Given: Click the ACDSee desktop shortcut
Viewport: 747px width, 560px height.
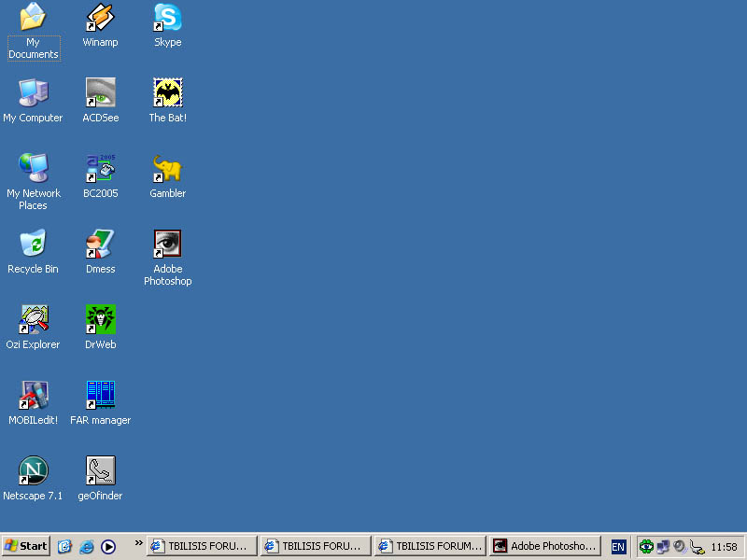Looking at the screenshot, I should [x=100, y=101].
